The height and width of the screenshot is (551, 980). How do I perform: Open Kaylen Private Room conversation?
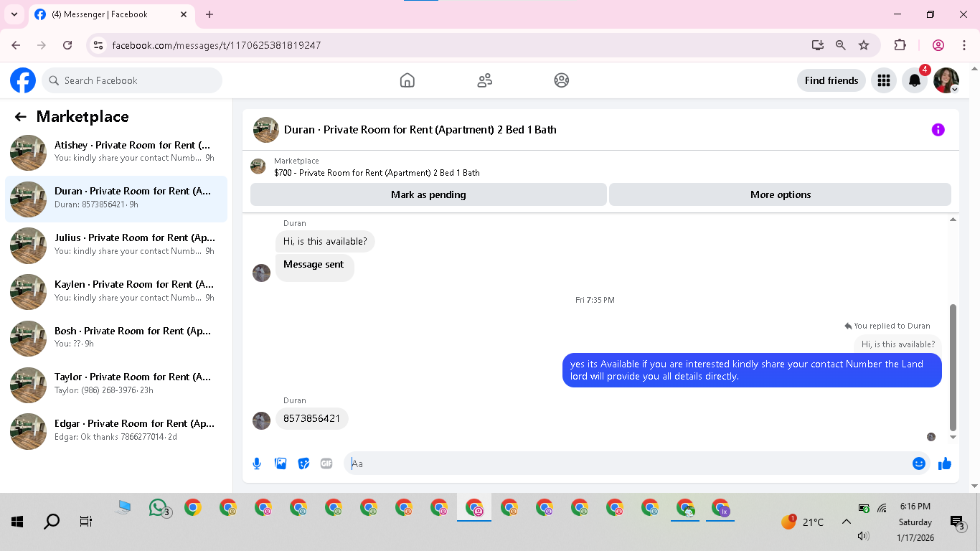[x=116, y=292]
